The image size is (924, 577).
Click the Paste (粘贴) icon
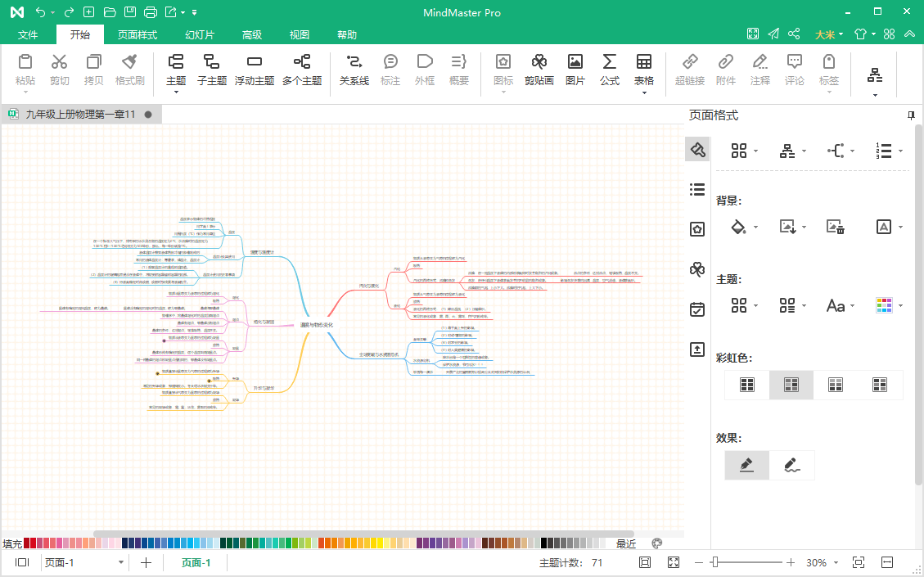pos(25,62)
